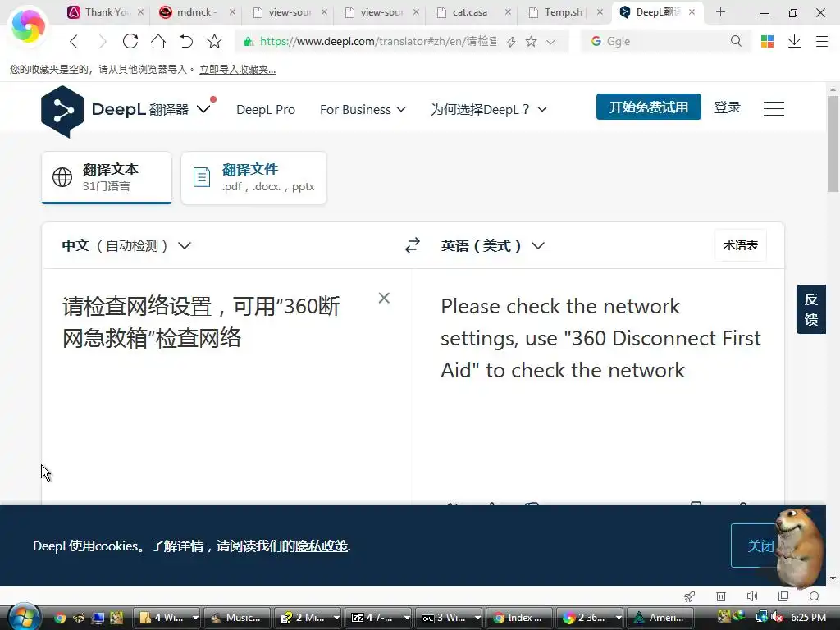Expand the For Business menu
This screenshot has height=630, width=840.
coord(363,109)
